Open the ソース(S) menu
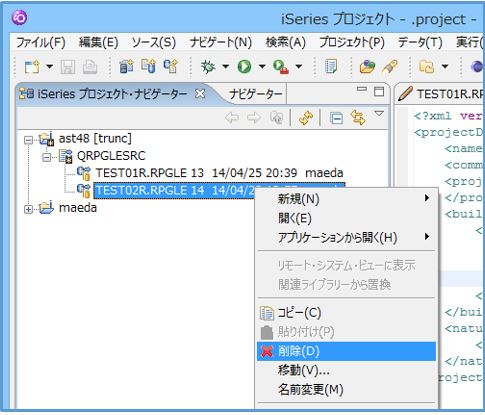The image size is (485, 415). (x=154, y=42)
